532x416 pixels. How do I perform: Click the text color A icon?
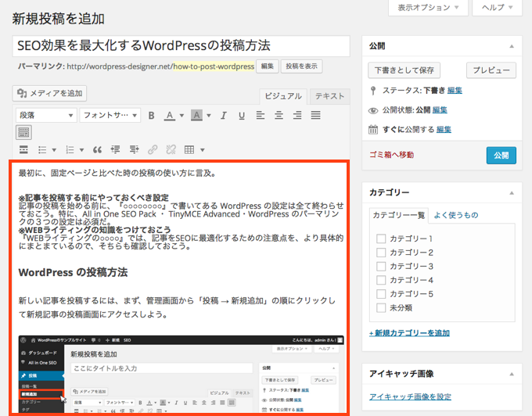[170, 116]
